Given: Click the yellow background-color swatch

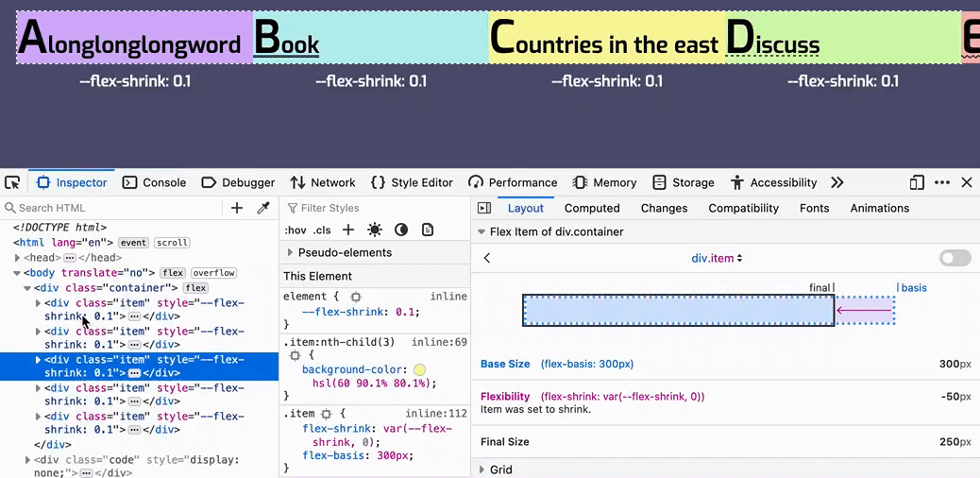Looking at the screenshot, I should coord(419,369).
